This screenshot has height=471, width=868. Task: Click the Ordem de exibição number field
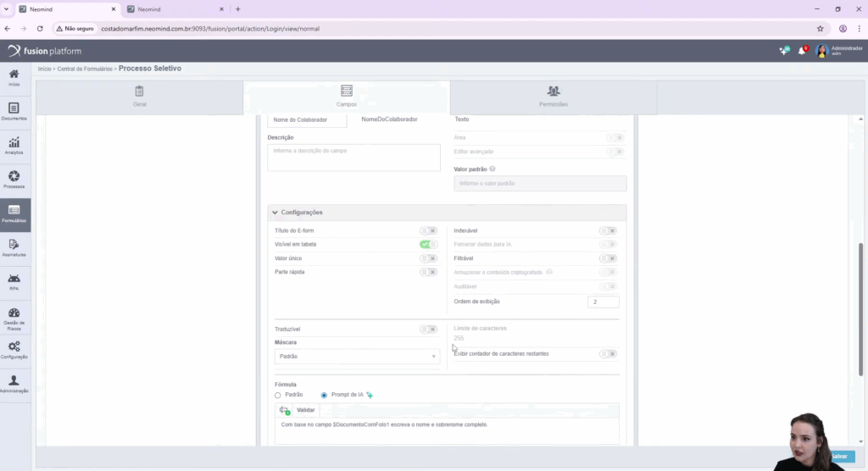coord(603,302)
